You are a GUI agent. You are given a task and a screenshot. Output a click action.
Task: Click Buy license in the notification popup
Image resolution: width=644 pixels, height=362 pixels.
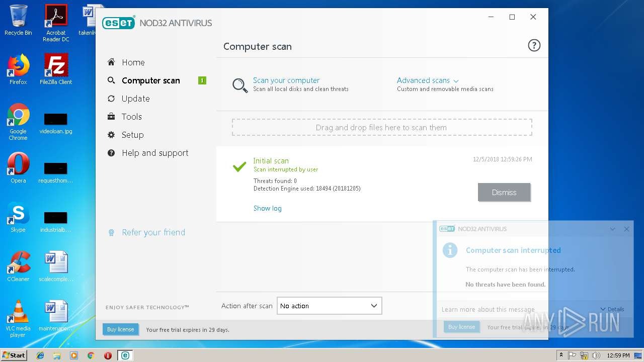(x=461, y=327)
